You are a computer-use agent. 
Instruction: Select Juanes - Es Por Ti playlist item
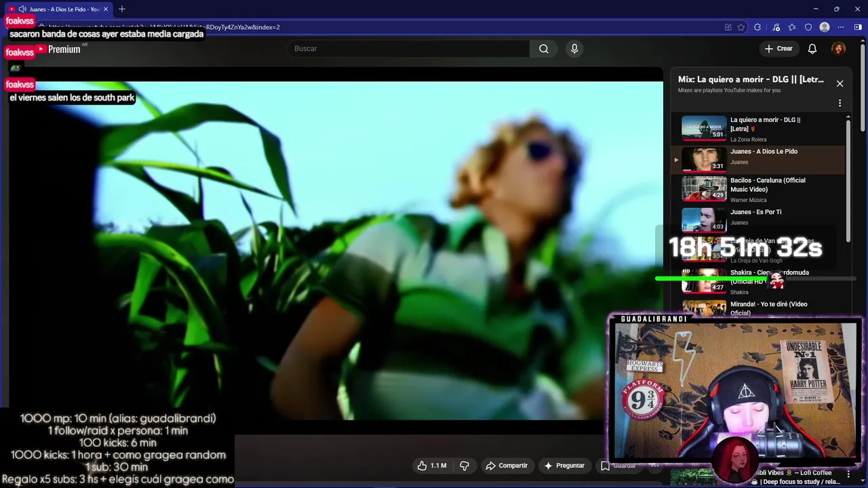click(758, 220)
